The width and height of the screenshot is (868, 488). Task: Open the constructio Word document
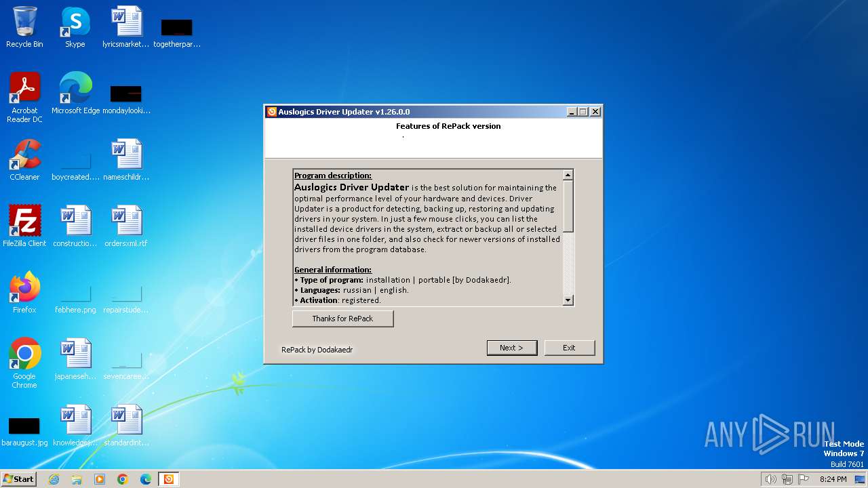[75, 226]
